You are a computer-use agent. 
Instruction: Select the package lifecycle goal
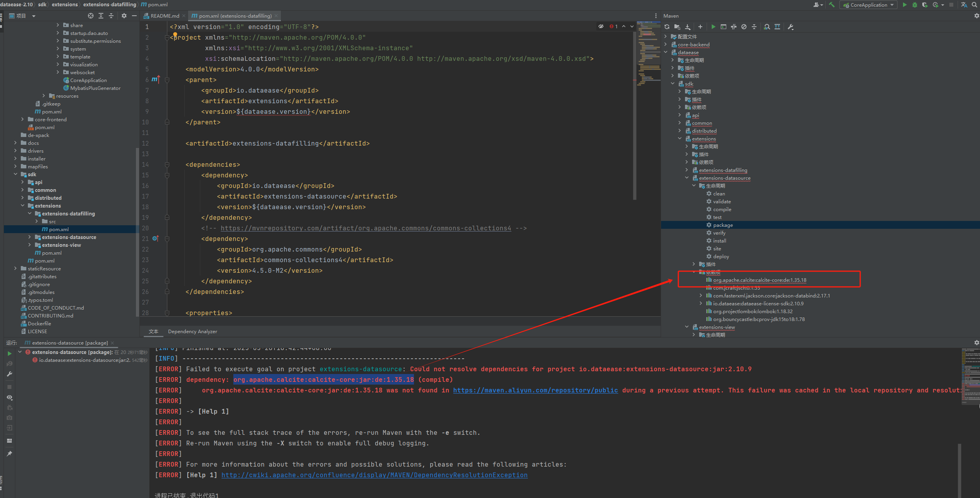(x=723, y=225)
